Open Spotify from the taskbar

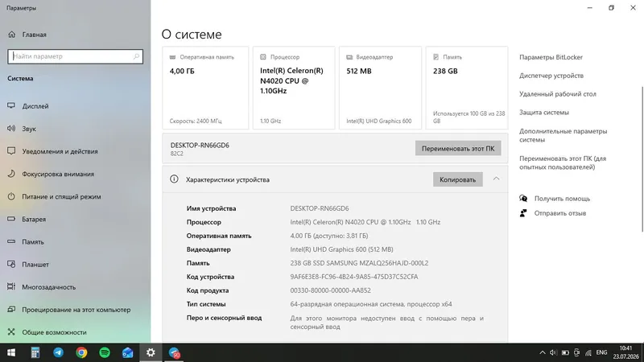pyautogui.click(x=105, y=352)
